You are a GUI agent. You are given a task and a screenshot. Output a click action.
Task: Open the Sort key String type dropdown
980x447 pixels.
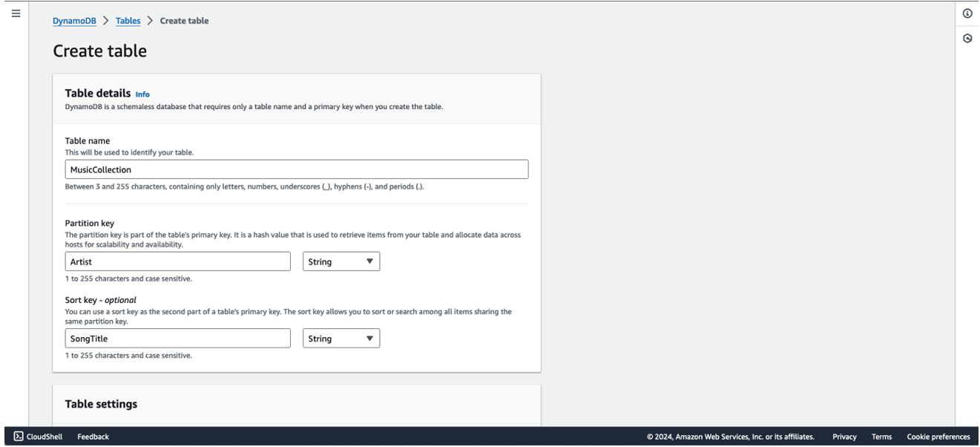click(341, 339)
